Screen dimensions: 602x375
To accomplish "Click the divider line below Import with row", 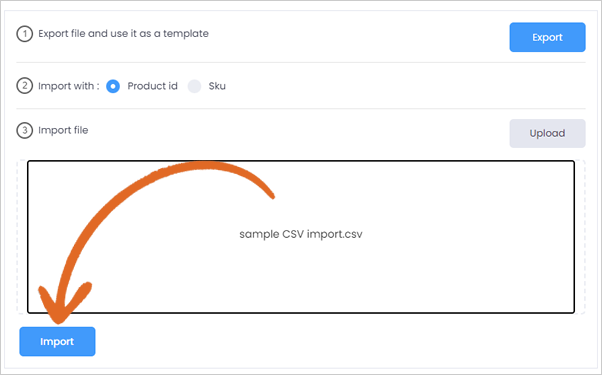I will tap(301, 109).
